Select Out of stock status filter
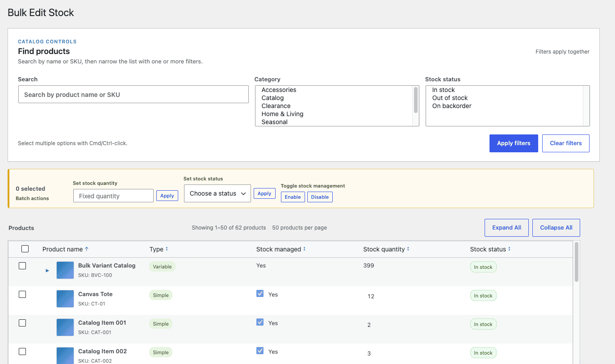The width and height of the screenshot is (615, 364). pyautogui.click(x=505, y=98)
